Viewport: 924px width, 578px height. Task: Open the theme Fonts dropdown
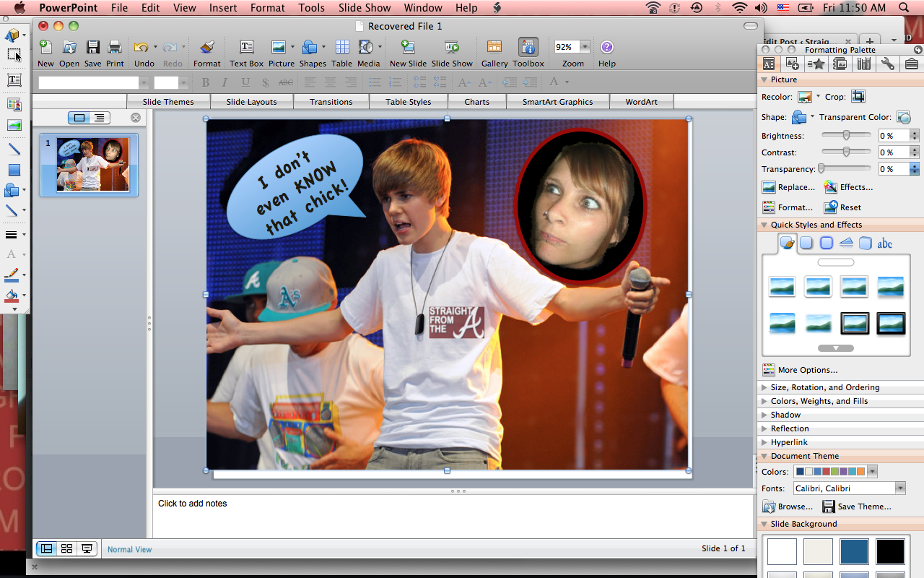click(x=899, y=488)
